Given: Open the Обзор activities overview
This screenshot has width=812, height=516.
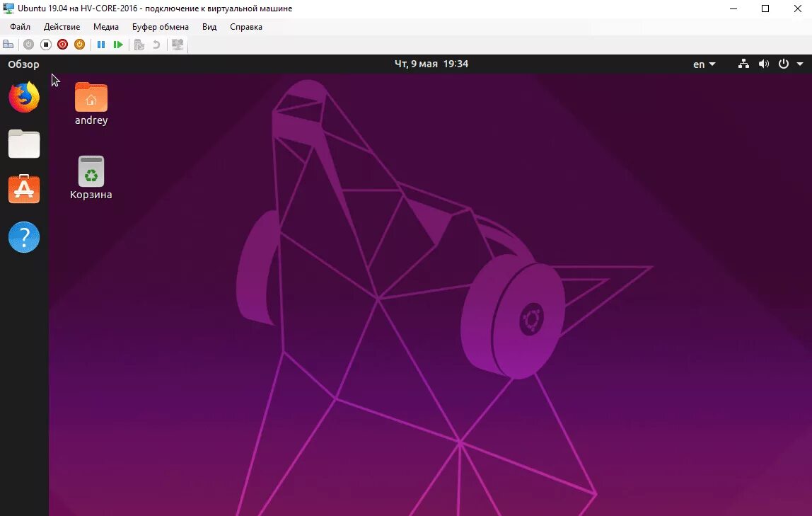Looking at the screenshot, I should coord(23,64).
